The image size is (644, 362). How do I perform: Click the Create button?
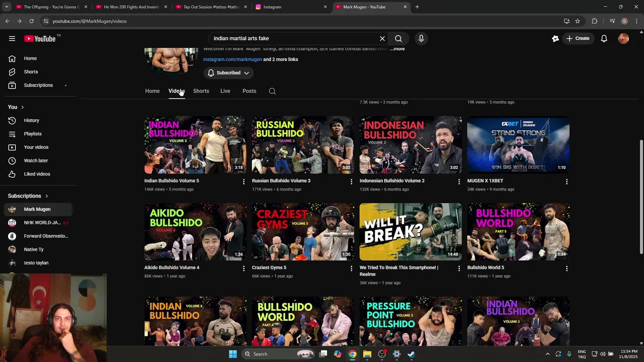pyautogui.click(x=578, y=38)
